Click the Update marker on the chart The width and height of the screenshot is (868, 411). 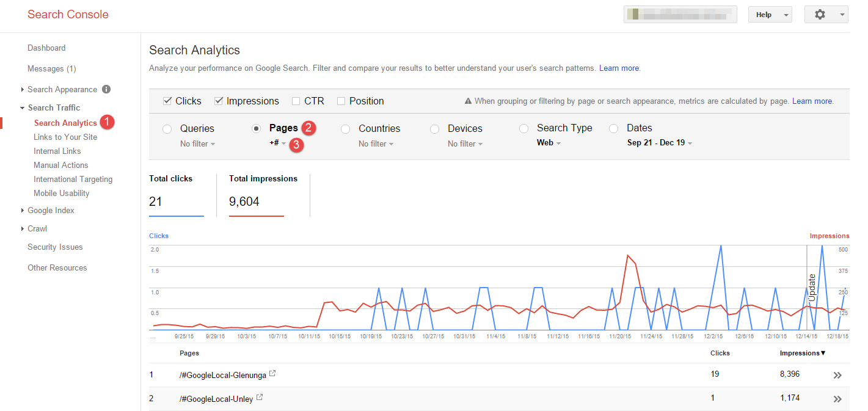(x=812, y=287)
